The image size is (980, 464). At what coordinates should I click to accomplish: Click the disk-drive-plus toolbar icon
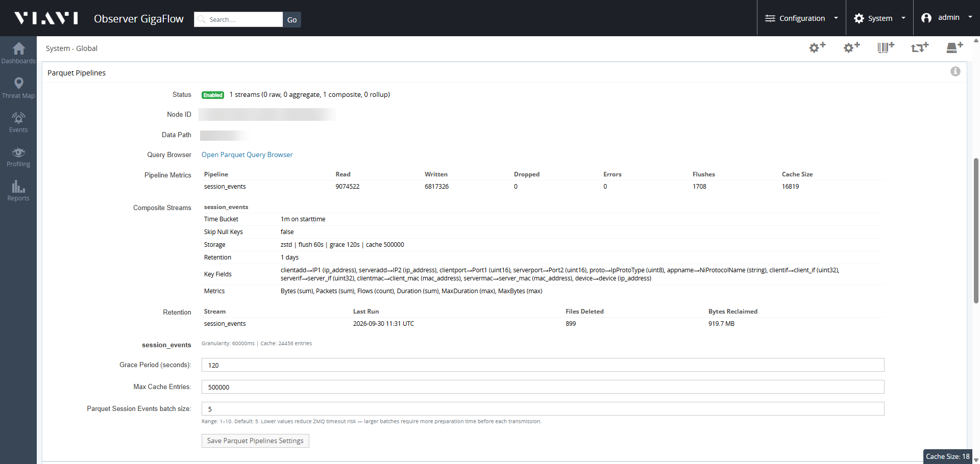(x=954, y=47)
